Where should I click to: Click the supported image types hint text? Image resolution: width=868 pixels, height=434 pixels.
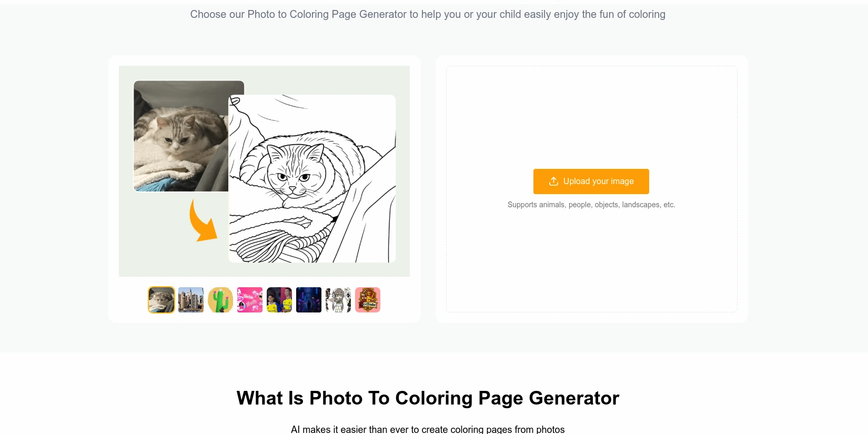click(591, 205)
